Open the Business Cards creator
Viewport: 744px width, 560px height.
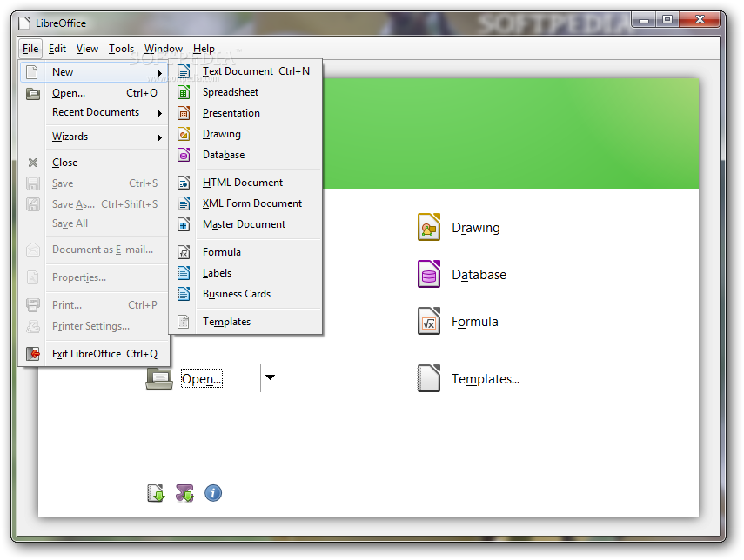point(237,293)
